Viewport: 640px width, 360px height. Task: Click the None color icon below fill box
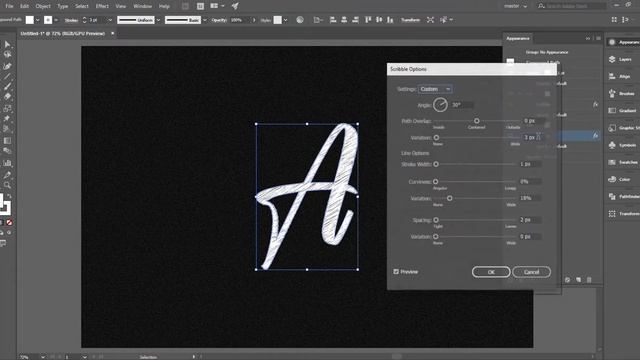point(9,222)
